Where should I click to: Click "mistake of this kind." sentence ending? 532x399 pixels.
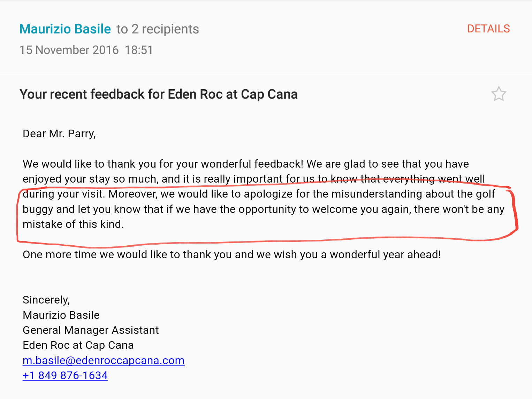coord(73,224)
